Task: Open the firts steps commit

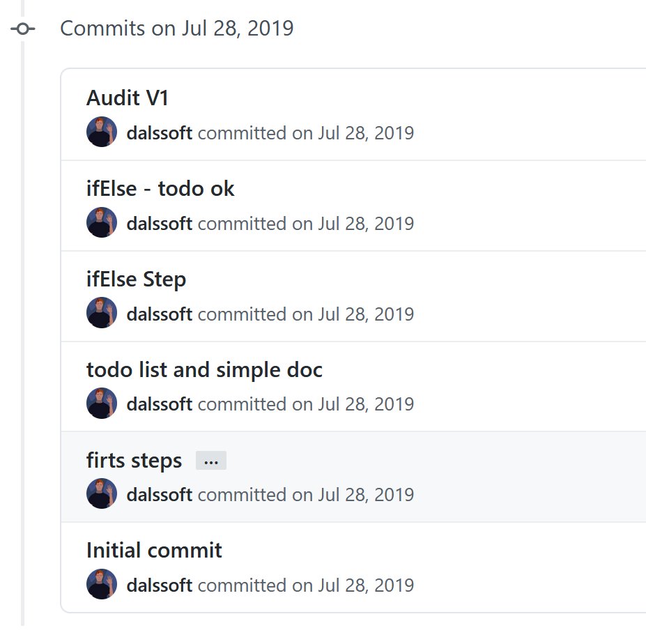Action: [134, 460]
